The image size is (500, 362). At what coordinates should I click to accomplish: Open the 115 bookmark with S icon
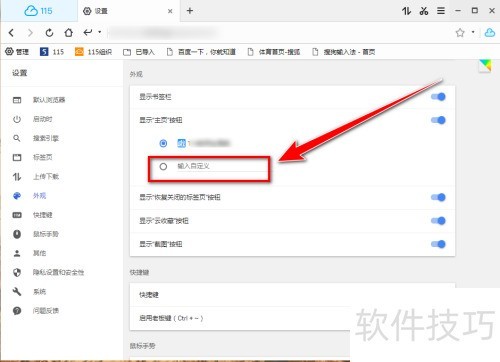52,52
